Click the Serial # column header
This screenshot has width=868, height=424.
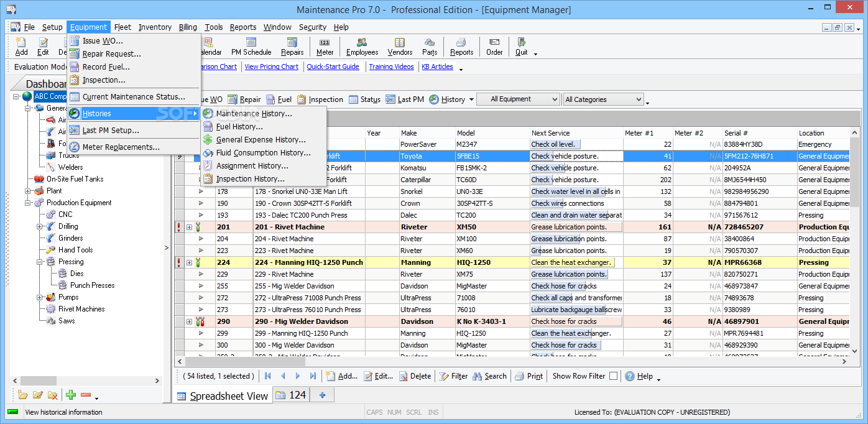(x=759, y=133)
